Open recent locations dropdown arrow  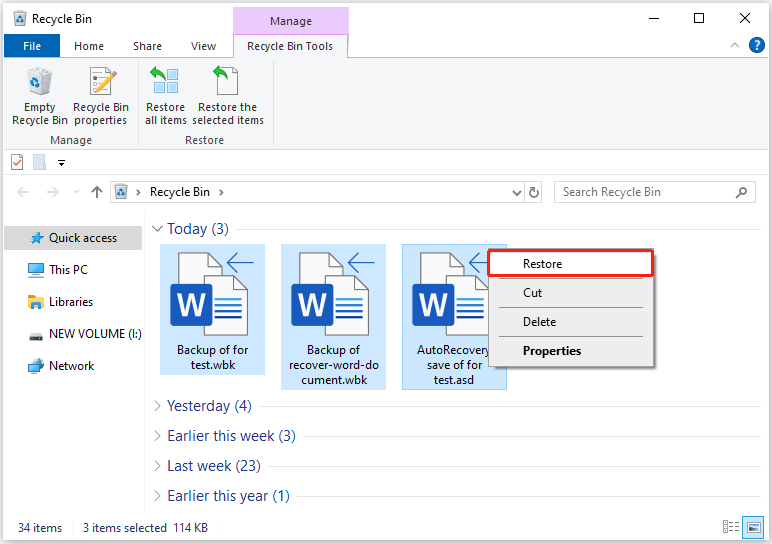coord(76,192)
